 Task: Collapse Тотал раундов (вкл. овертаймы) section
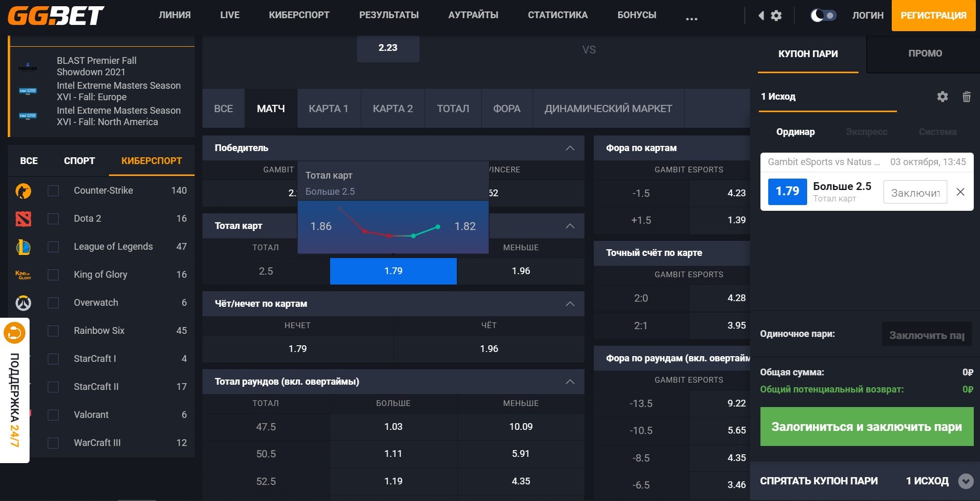point(570,382)
